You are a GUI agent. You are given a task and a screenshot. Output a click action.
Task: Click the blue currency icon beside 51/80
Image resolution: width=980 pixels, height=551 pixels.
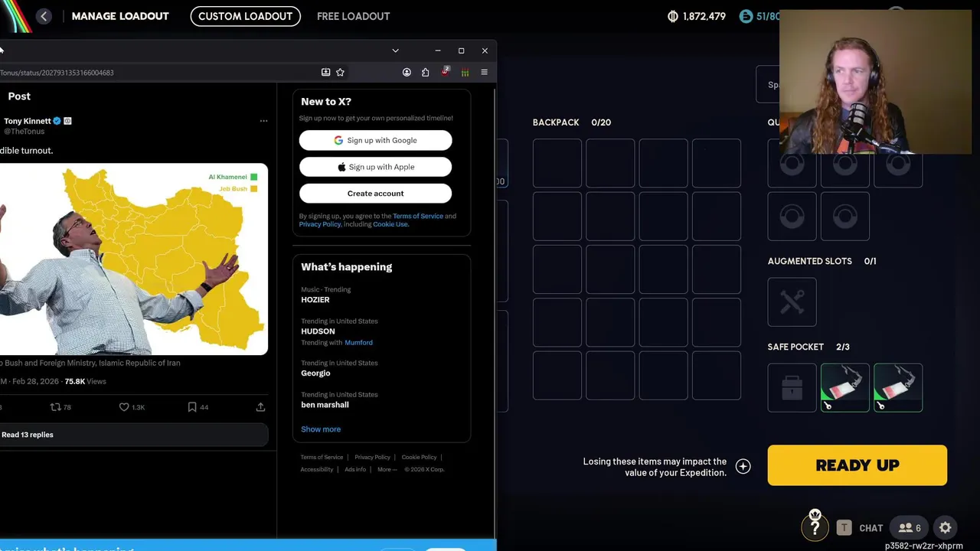pyautogui.click(x=746, y=16)
